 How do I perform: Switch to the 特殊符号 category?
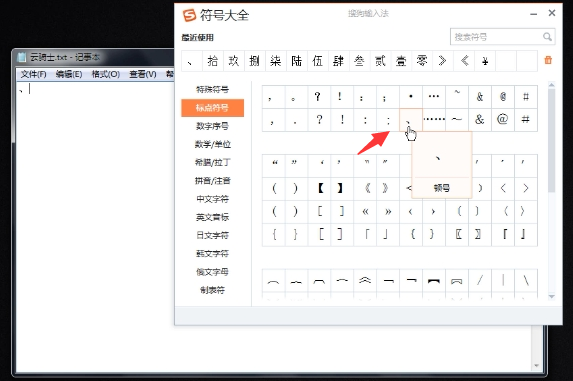coord(212,89)
